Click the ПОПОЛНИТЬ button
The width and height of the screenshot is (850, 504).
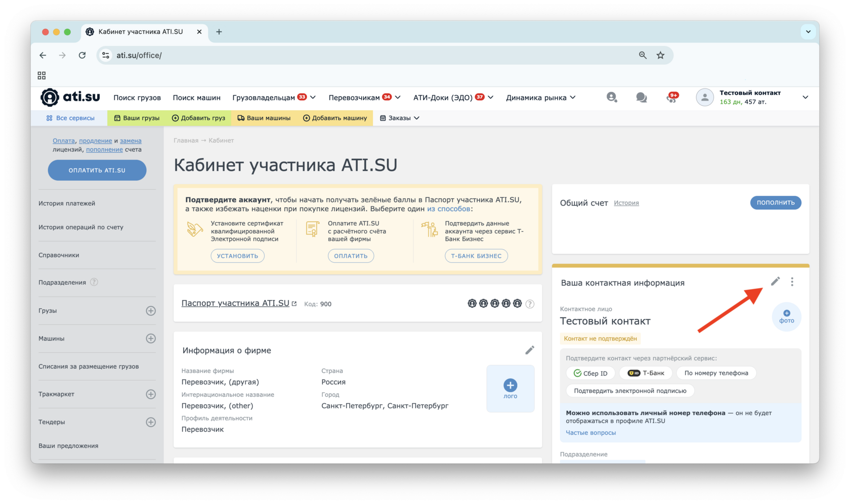tap(775, 202)
